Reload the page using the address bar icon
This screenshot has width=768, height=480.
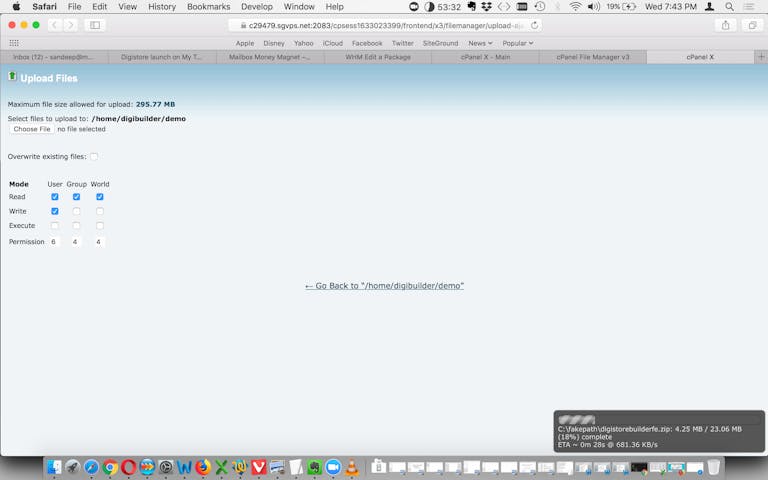coord(535,25)
